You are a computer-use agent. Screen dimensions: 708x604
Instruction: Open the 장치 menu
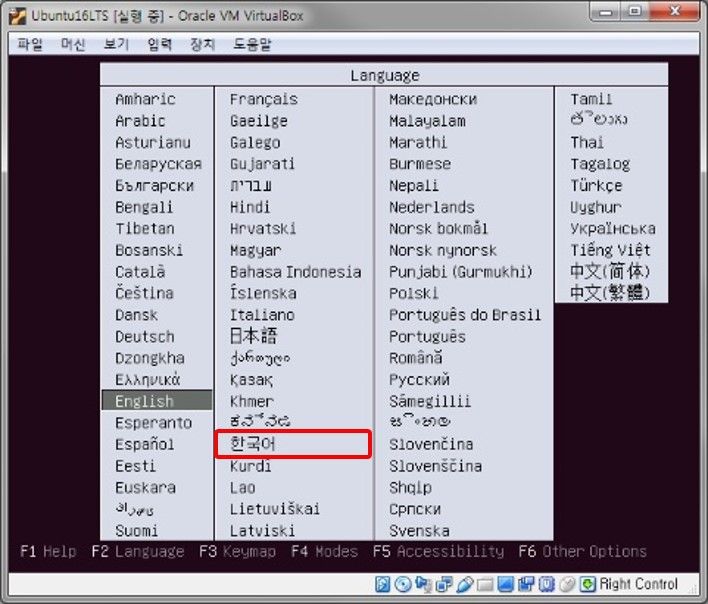coord(202,44)
